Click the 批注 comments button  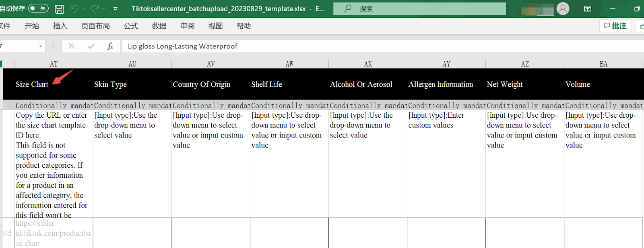coord(615,26)
